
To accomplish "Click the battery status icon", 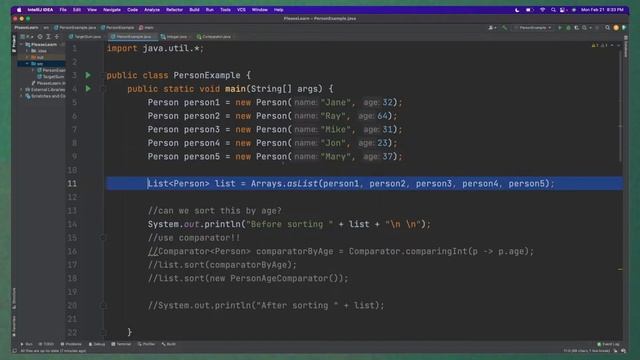I will pos(529,10).
